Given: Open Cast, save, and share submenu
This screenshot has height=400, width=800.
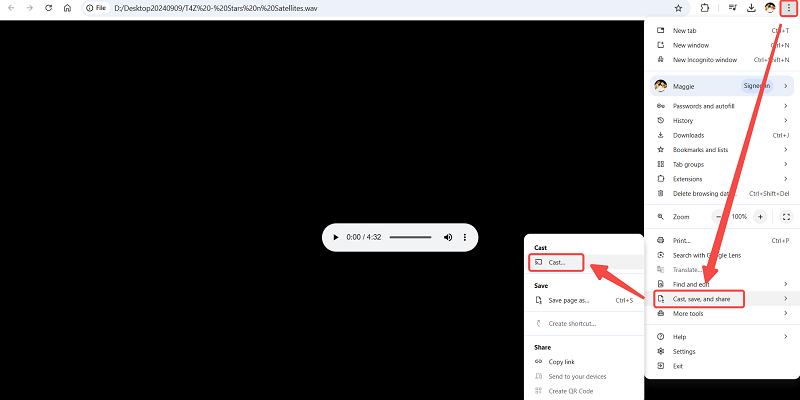Looking at the screenshot, I should point(722,299).
